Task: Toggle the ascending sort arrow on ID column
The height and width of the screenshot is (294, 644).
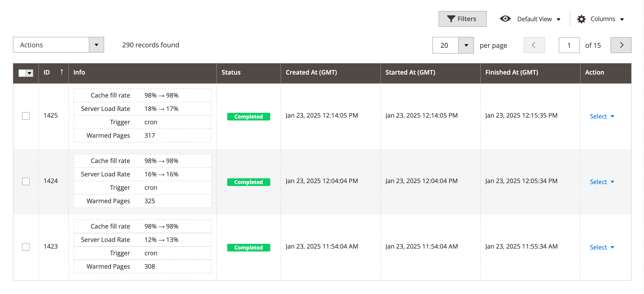Action: click(x=62, y=72)
